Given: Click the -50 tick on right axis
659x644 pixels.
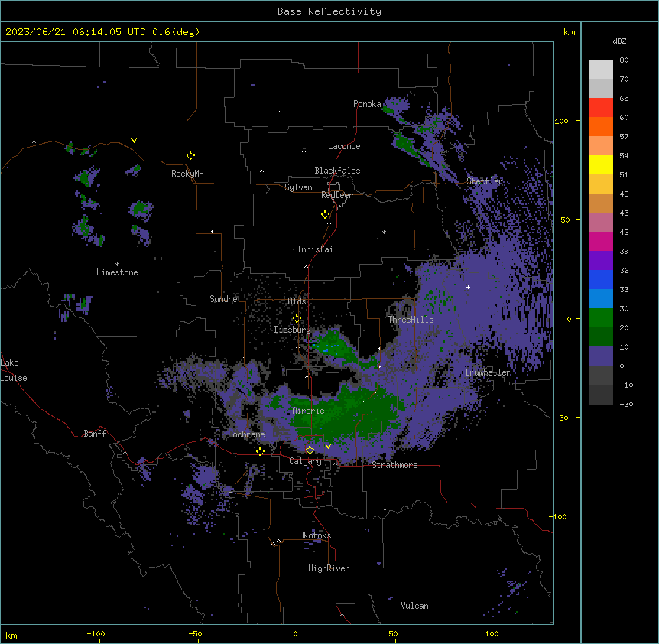Looking at the screenshot, I should click(561, 418).
